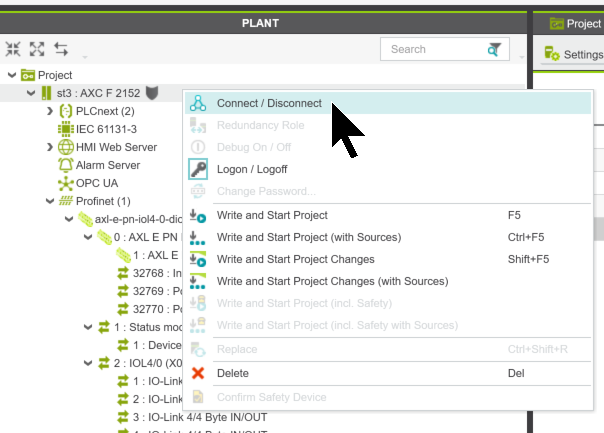This screenshot has height=433, width=604.
Task: Collapse the Profinet (1) node
Action: 49,201
